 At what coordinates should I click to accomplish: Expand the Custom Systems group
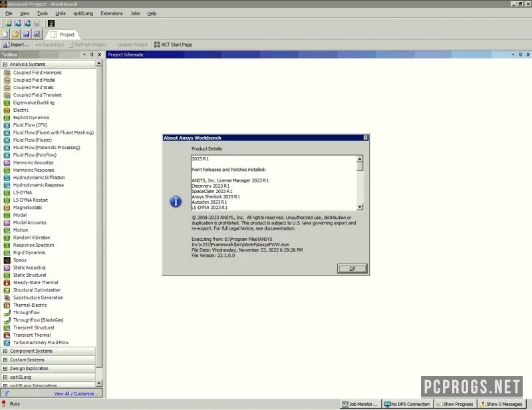pos(5,359)
